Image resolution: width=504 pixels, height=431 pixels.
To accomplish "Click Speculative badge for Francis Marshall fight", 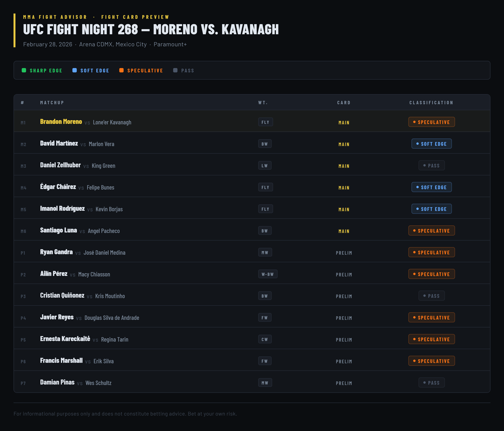I will click(x=432, y=361).
